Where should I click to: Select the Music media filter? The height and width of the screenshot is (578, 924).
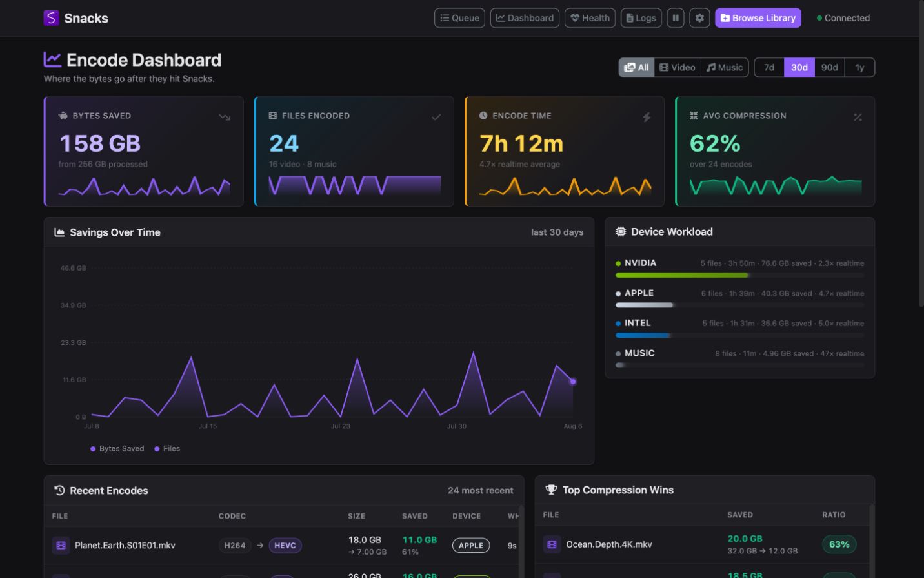(725, 67)
